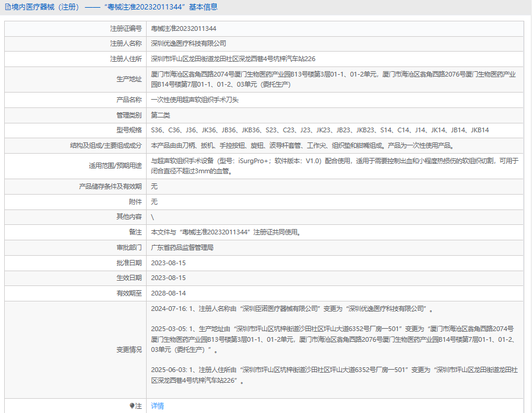The image size is (532, 413).
Task: Click the 结构及组成/主要组成成分 label
Action: pos(106,145)
